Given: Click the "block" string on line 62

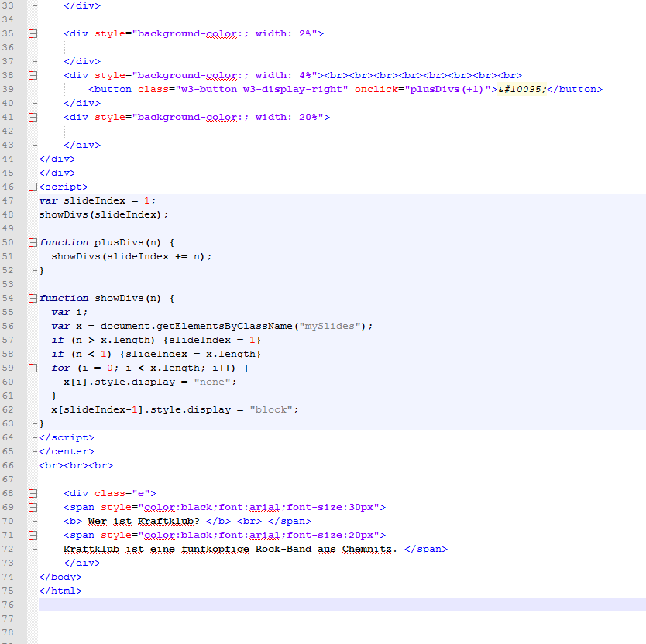Looking at the screenshot, I should coord(271,409).
